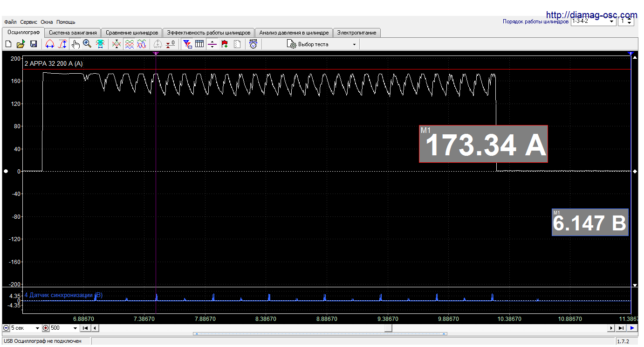Activate horizontal measurement cursor tool

(49, 44)
